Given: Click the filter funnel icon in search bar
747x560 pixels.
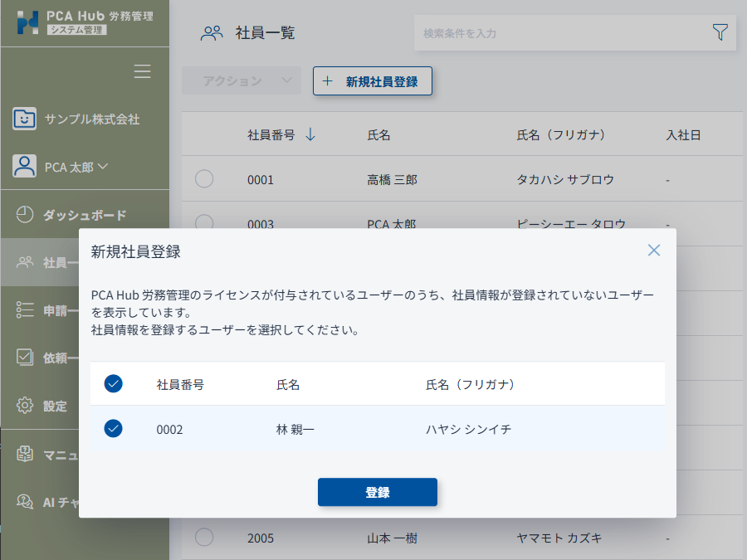Looking at the screenshot, I should [x=720, y=32].
